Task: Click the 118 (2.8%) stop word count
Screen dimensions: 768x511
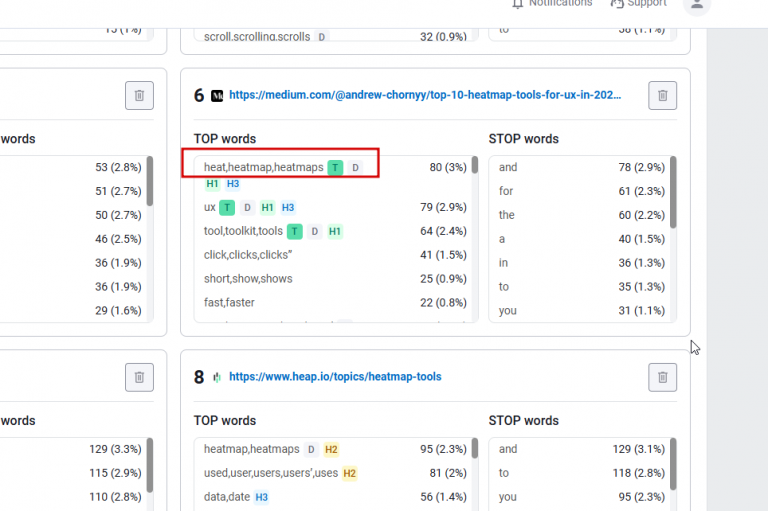Action: 639,473
